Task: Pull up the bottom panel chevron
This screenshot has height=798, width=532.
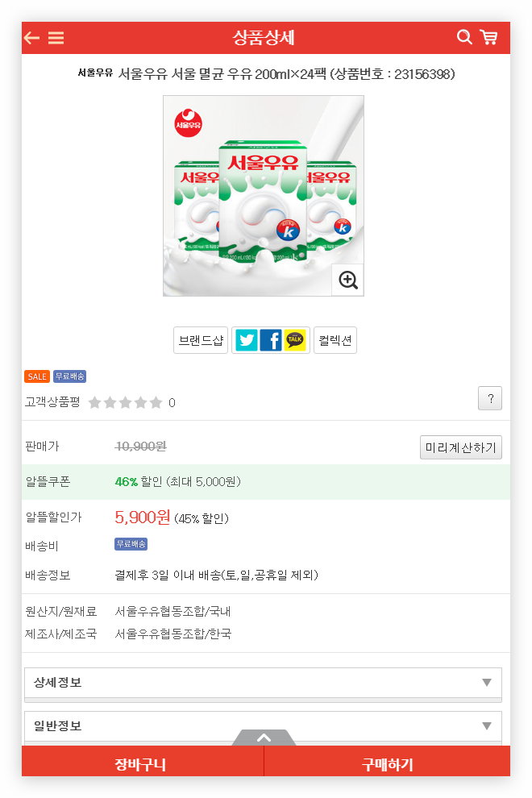Action: click(x=264, y=737)
